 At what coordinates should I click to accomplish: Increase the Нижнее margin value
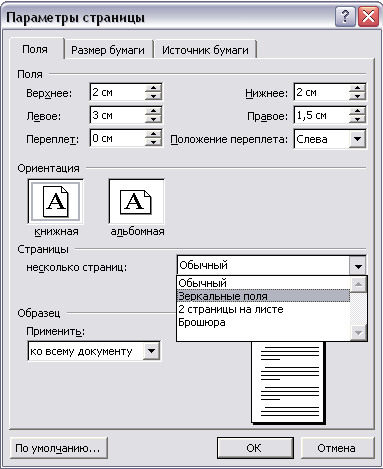(x=357, y=88)
